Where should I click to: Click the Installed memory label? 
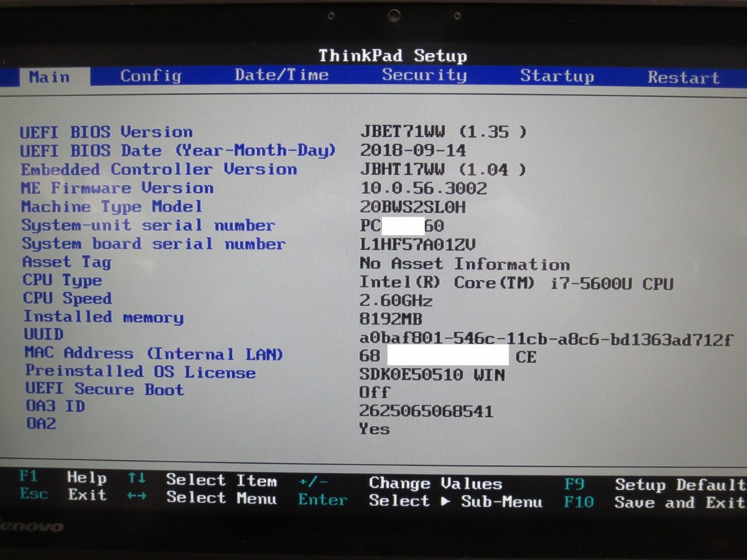[x=104, y=317]
